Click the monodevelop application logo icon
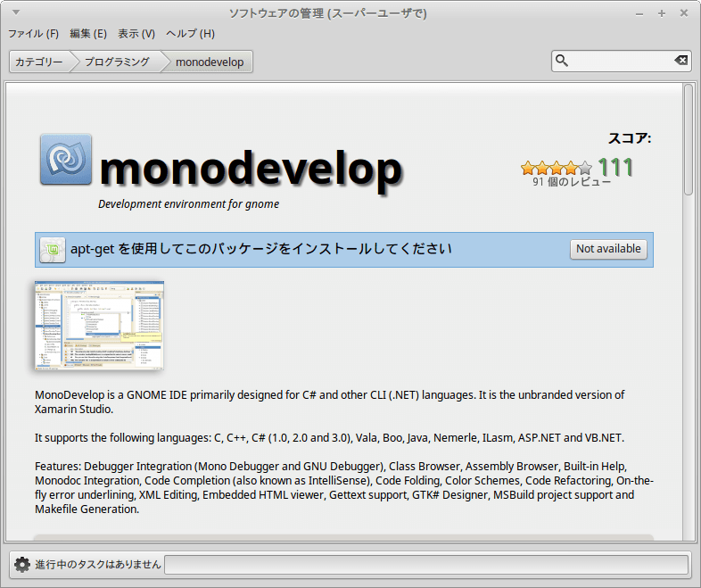The width and height of the screenshot is (701, 588). point(66,159)
